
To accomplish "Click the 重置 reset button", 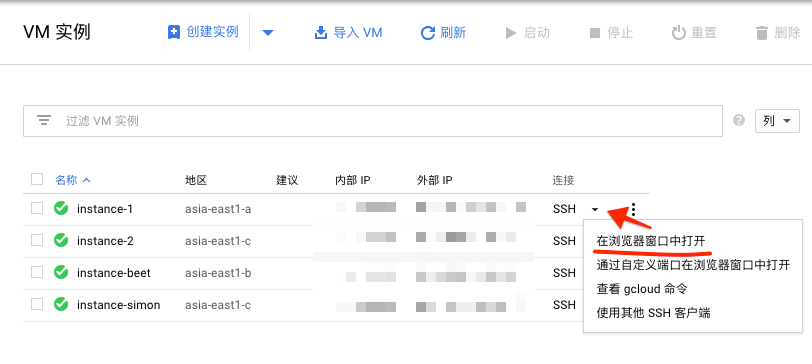I will click(694, 33).
